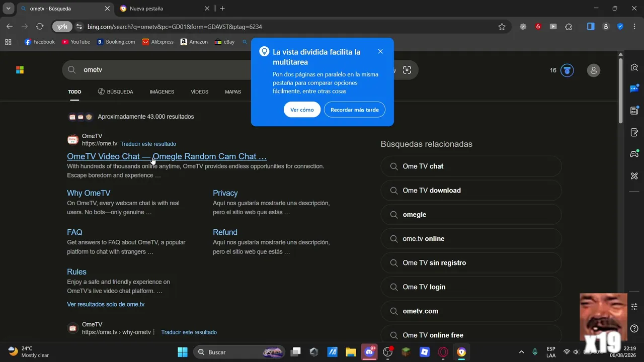Open the AliExpress bookmark
The width and height of the screenshot is (644, 362).
point(158,42)
